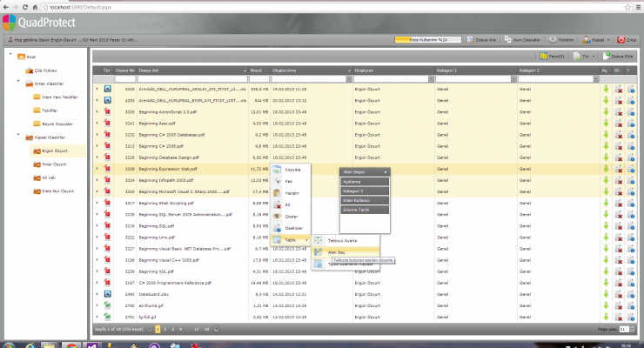This screenshot has height=348, width=644.
Task: Open the Tür type dropdown
Action: click(585, 57)
